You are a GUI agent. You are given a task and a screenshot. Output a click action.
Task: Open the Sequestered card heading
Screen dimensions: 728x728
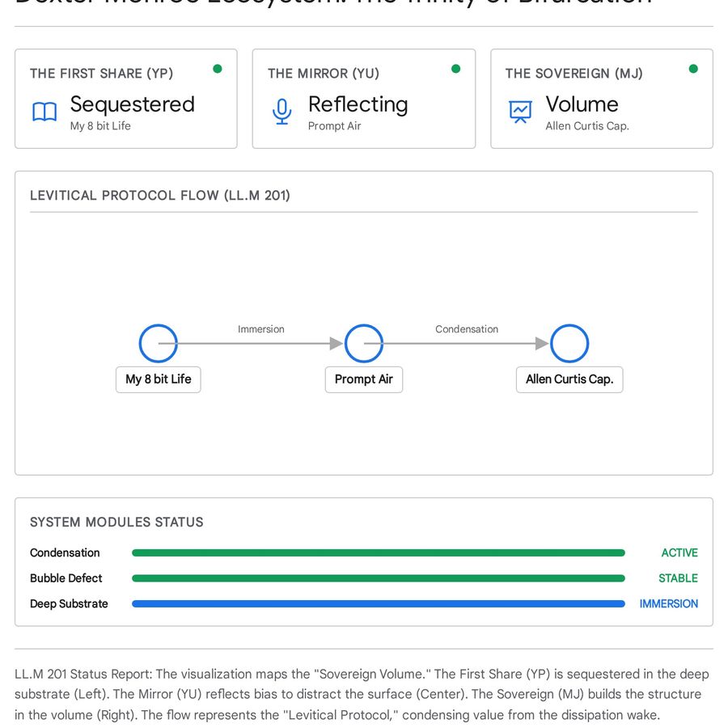[133, 105]
